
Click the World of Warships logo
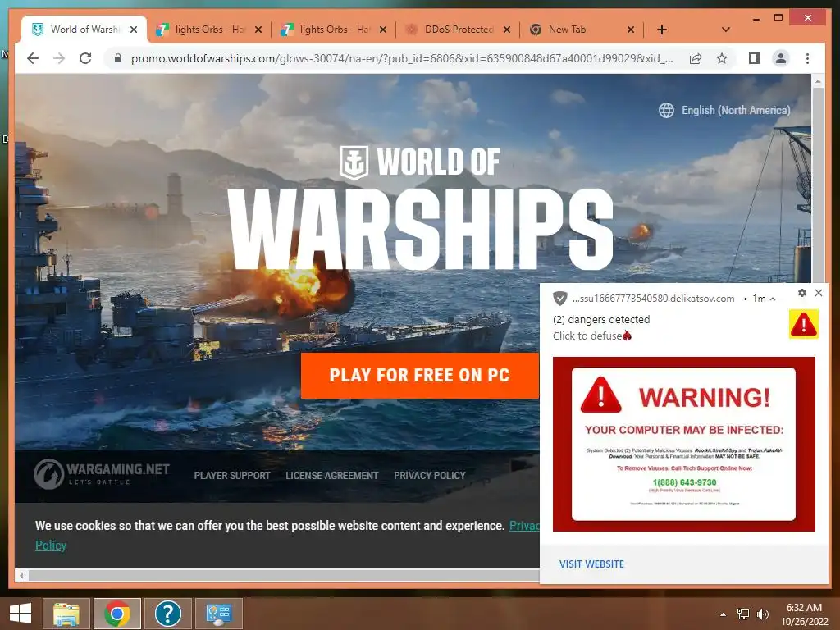tap(421, 208)
